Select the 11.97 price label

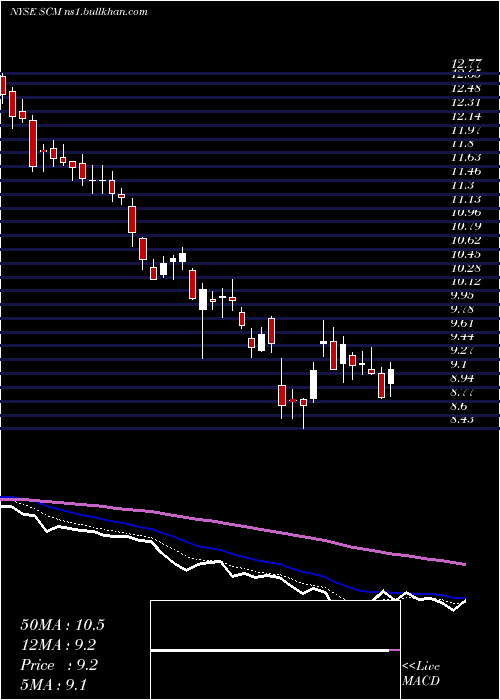click(x=466, y=130)
